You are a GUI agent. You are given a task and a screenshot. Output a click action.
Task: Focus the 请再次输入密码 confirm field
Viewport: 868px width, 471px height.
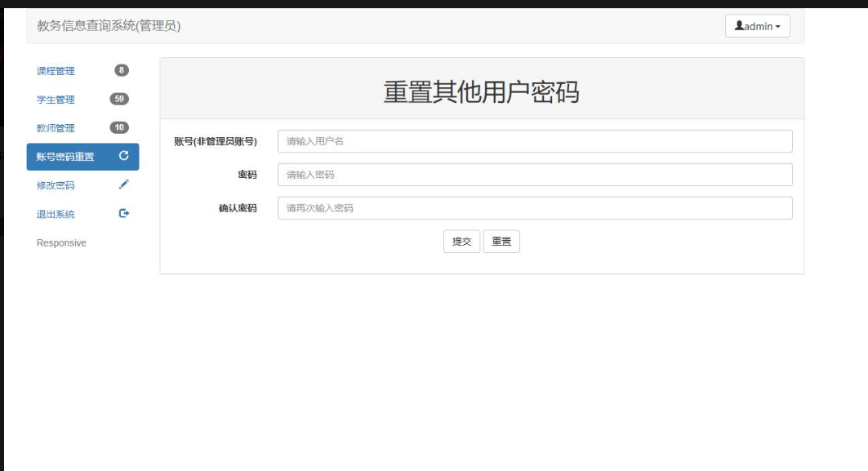tap(535, 208)
